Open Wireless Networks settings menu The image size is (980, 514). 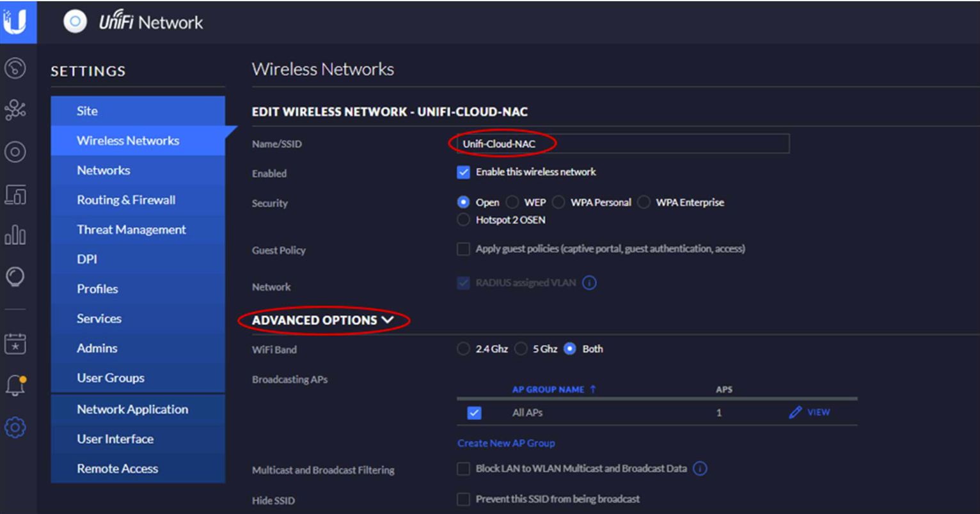[x=138, y=141]
